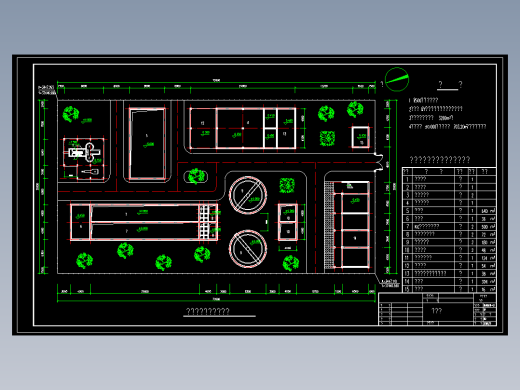The width and height of the screenshot is (520, 390).
Task: Select the upper circular tank
Action: pos(248,195)
